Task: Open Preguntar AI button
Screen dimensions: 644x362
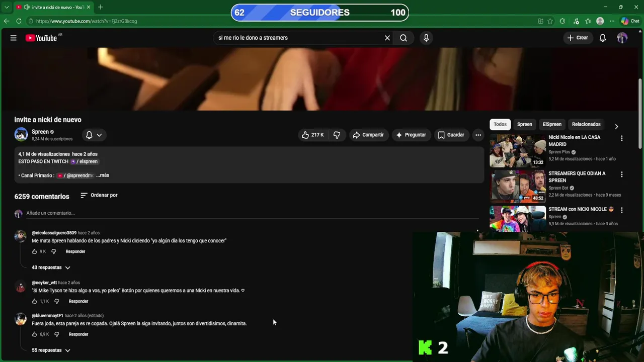Action: pyautogui.click(x=411, y=135)
